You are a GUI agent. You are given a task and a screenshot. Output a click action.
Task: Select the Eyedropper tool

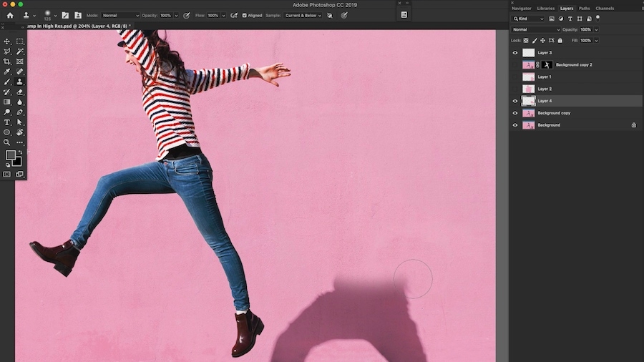[x=7, y=72]
